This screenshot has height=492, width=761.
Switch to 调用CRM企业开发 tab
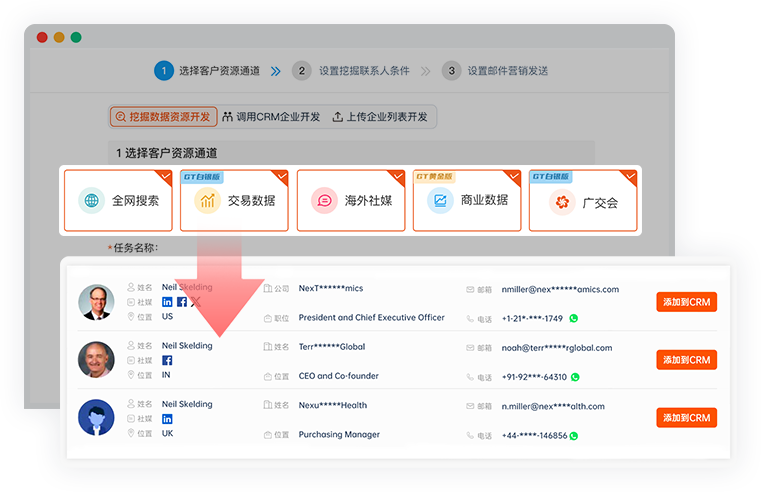pos(271,117)
